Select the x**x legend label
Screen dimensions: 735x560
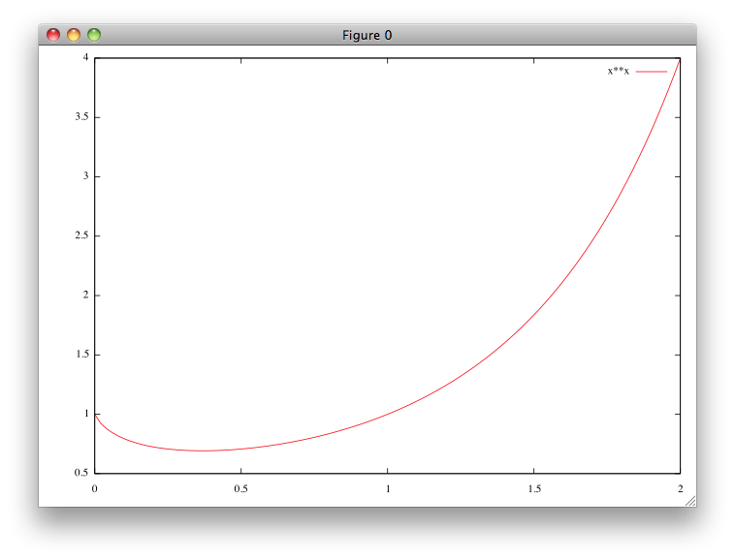(618, 71)
